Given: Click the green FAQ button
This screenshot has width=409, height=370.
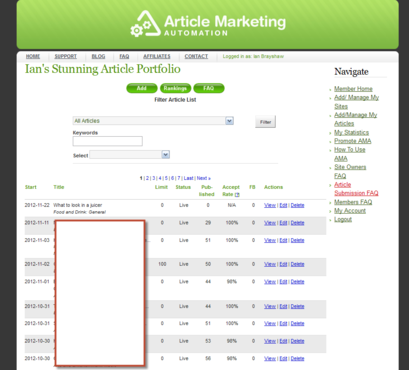Looking at the screenshot, I should point(209,88).
